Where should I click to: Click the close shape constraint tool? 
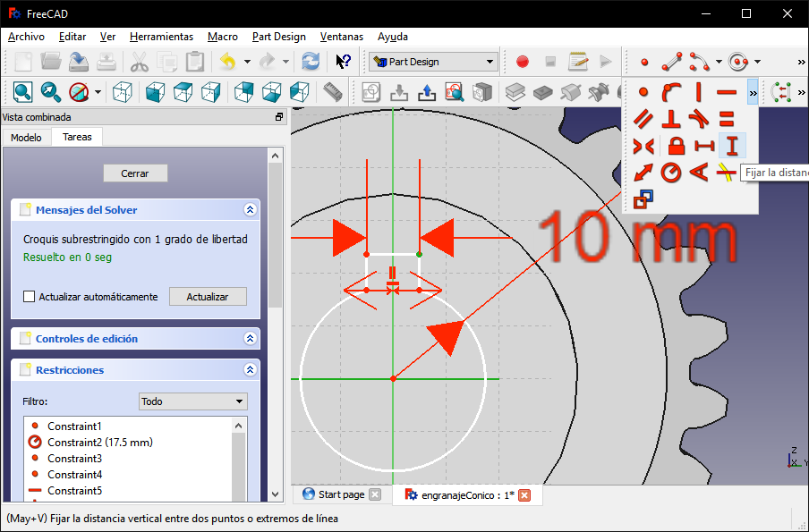point(780,92)
